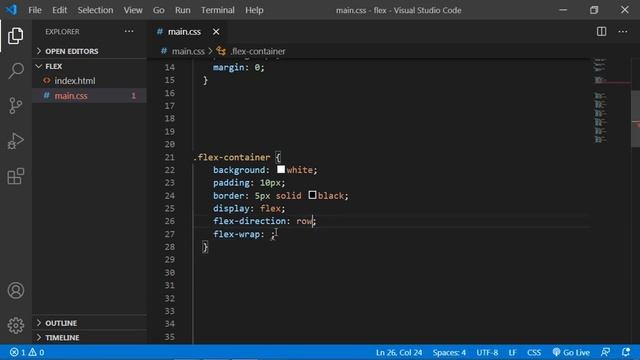The image size is (640, 360).
Task: Open the Terminal menu
Action: 218,10
